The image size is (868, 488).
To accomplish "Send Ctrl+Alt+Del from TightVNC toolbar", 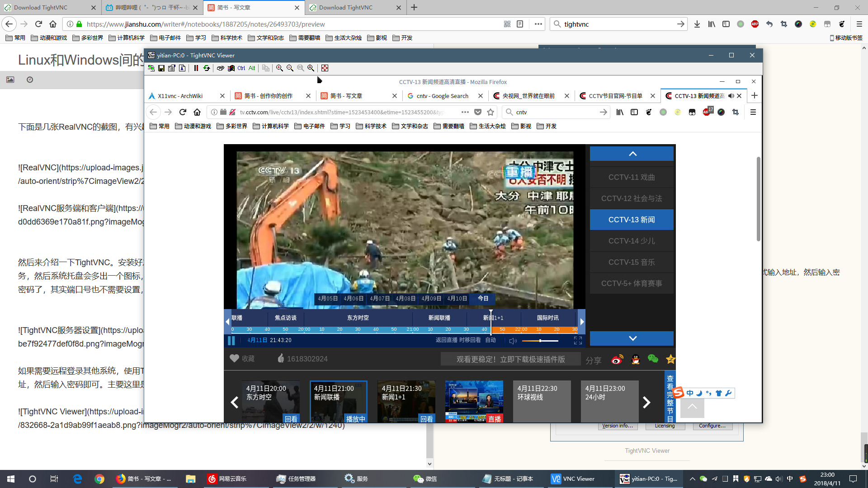I will [220, 68].
